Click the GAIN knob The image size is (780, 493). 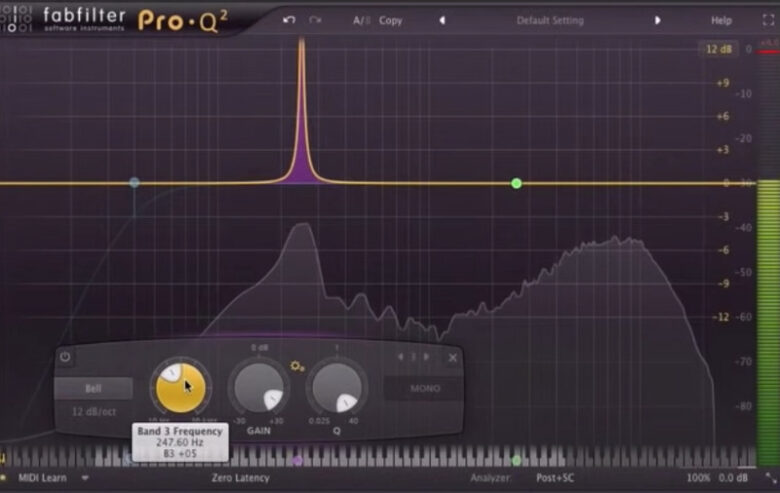coord(259,388)
